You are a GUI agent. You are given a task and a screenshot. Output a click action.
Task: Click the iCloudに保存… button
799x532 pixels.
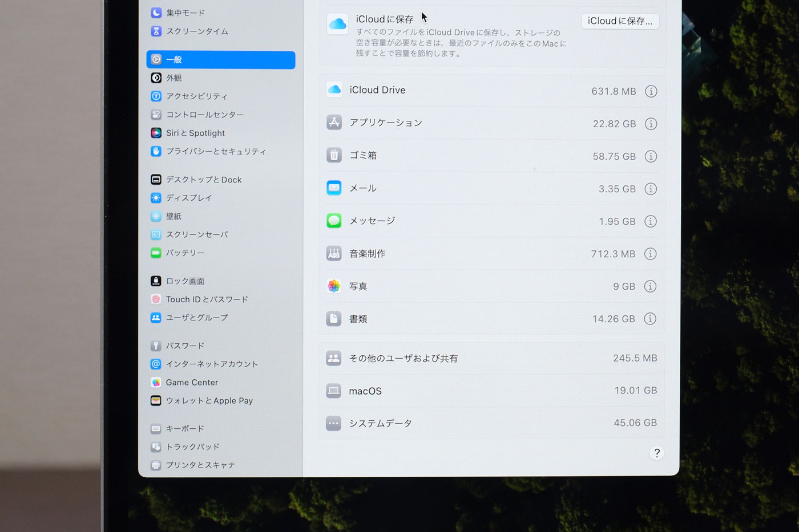coord(620,21)
